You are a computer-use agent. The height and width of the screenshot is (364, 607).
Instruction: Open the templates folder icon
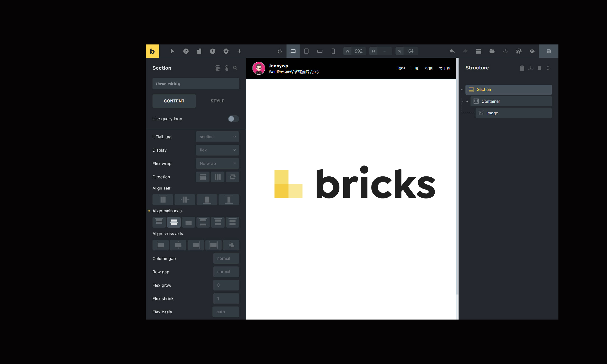pyautogui.click(x=492, y=51)
